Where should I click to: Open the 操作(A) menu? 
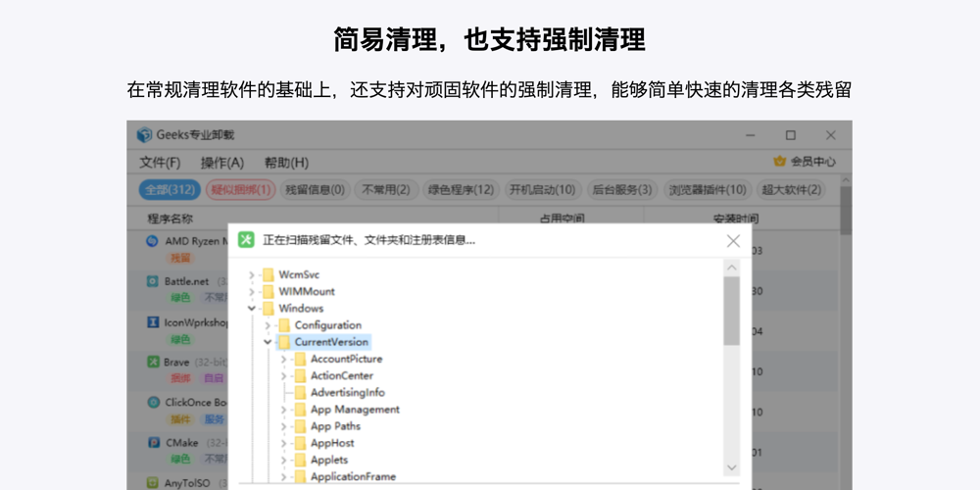(x=221, y=163)
